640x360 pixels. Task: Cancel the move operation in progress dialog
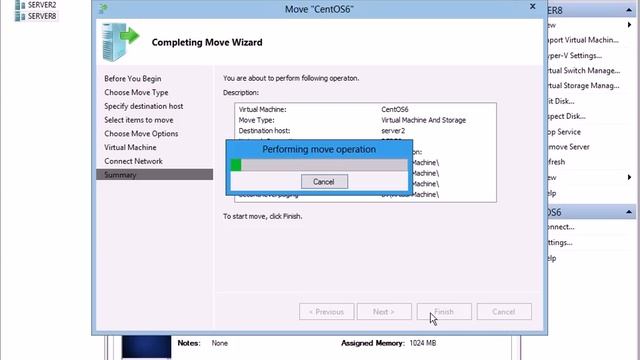pyautogui.click(x=324, y=182)
